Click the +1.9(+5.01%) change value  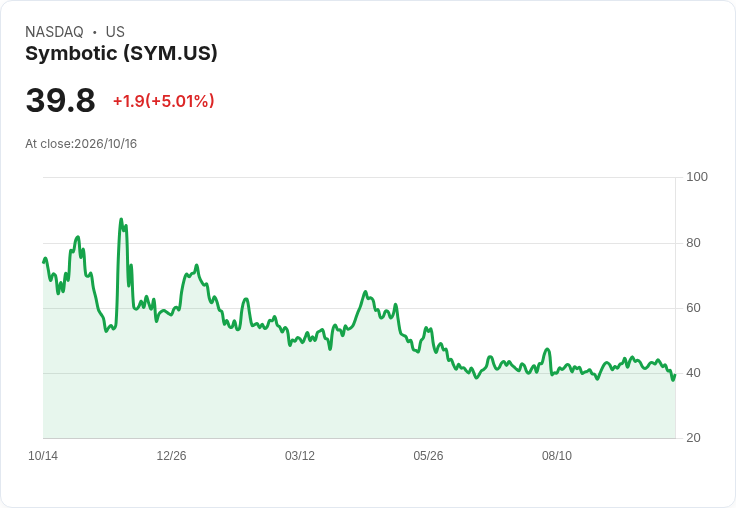tap(163, 101)
